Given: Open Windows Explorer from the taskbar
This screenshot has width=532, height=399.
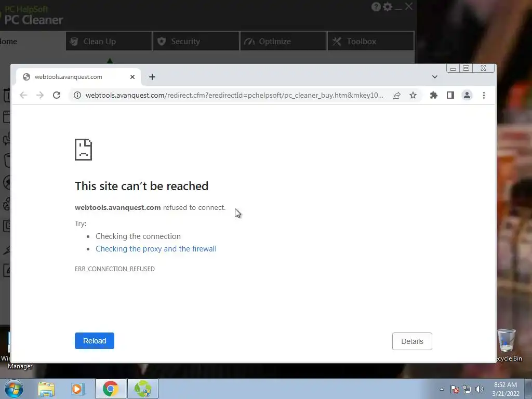Looking at the screenshot, I should click(x=46, y=389).
